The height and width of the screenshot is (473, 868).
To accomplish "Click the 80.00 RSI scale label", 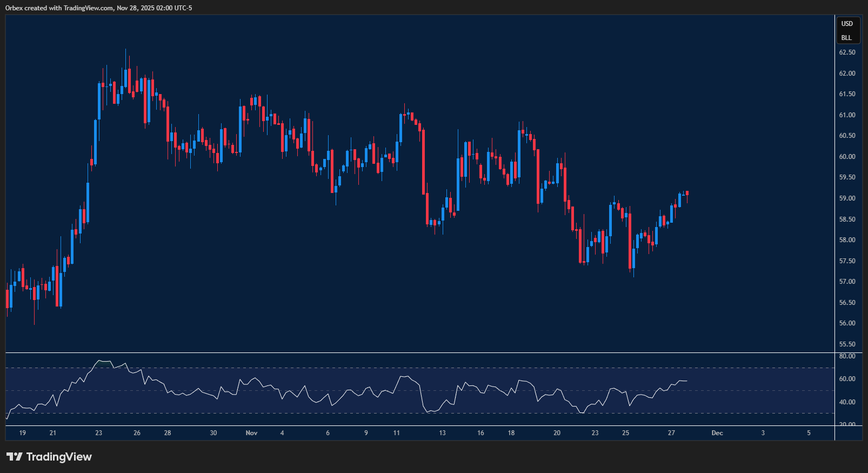I will [x=847, y=356].
